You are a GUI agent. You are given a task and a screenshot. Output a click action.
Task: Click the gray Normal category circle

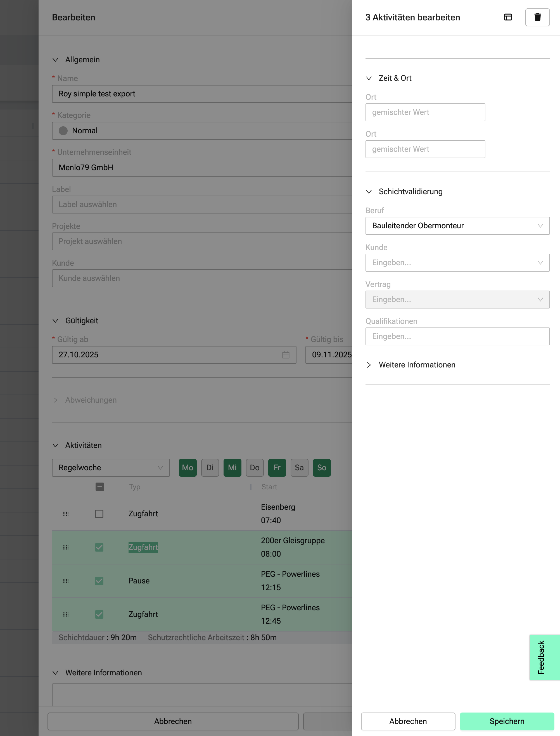pos(63,131)
